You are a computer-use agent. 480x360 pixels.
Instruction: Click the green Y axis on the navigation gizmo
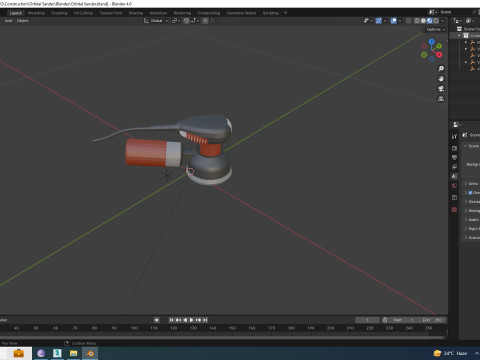[x=439, y=46]
